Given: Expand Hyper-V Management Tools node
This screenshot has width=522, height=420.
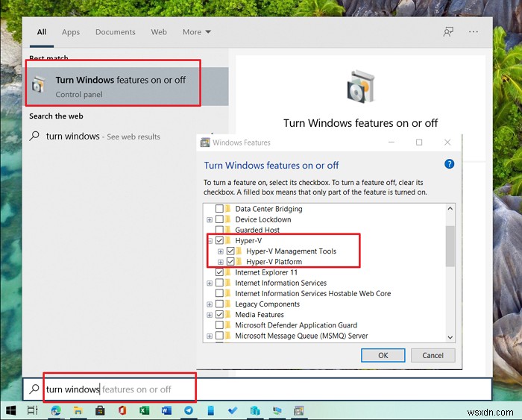Looking at the screenshot, I should 221,251.
